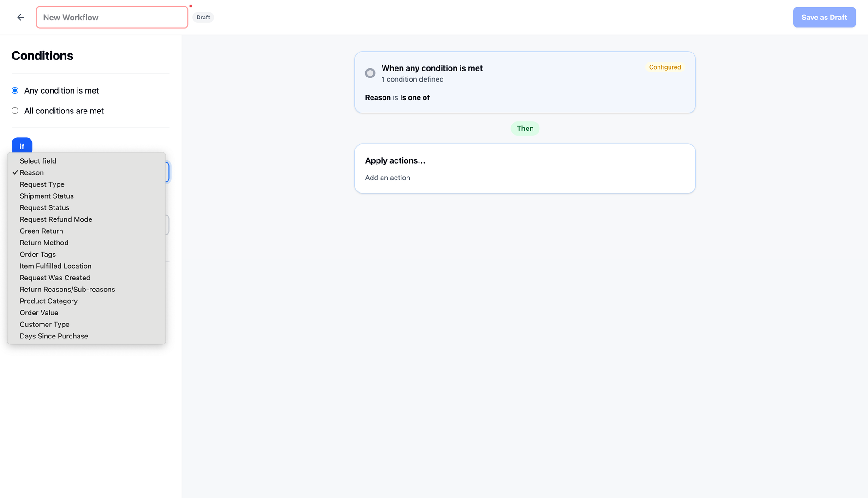Screen dimensions: 868x498
Task: Choose "Order Value" from the field list
Action: (x=39, y=313)
